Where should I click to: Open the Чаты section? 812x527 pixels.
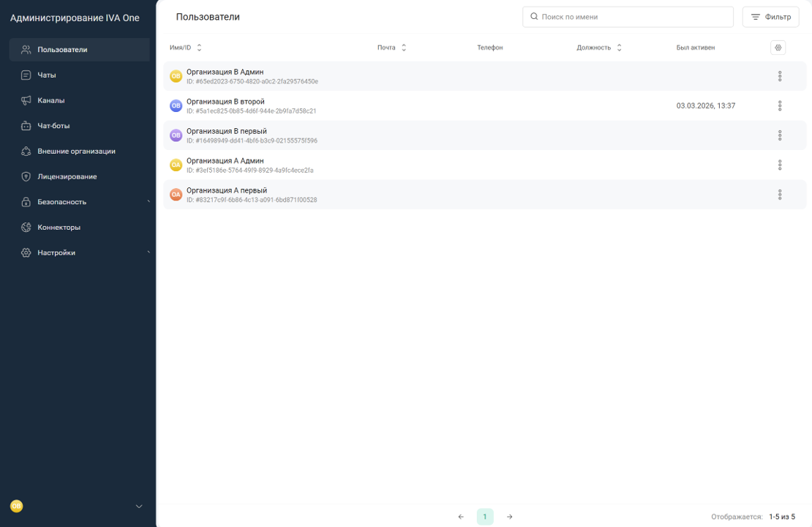pos(47,75)
